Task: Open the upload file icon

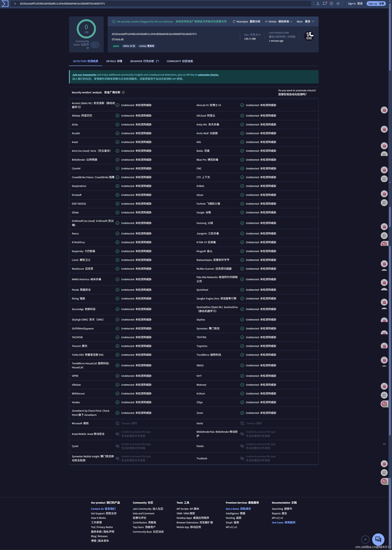Action: point(318,4)
